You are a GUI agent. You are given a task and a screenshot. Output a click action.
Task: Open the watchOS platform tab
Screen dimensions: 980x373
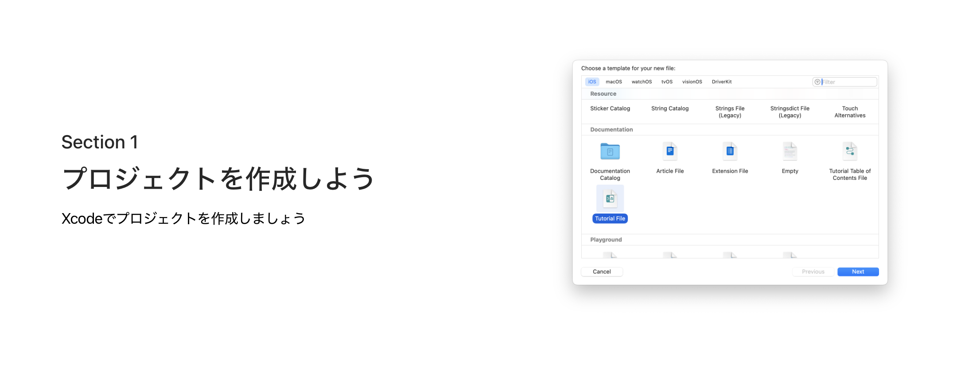pyautogui.click(x=642, y=82)
